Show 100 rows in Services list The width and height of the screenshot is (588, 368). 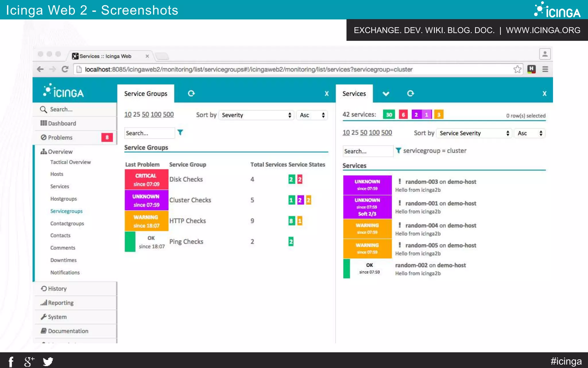coord(374,133)
